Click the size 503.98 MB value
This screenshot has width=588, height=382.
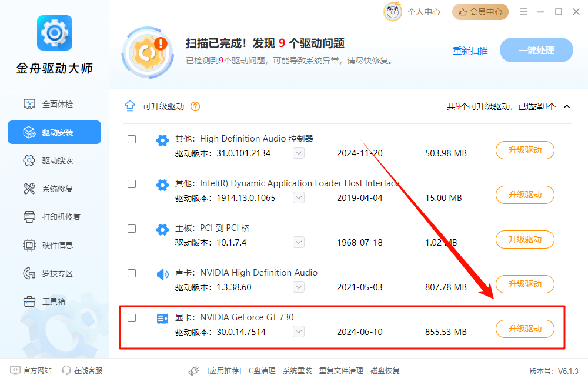pyautogui.click(x=446, y=153)
